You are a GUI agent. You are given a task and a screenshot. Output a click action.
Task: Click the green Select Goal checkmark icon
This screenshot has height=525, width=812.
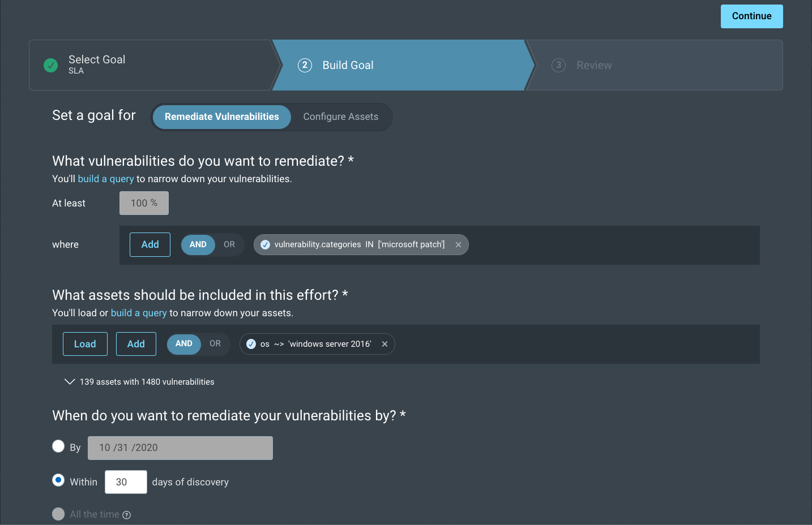[51, 65]
